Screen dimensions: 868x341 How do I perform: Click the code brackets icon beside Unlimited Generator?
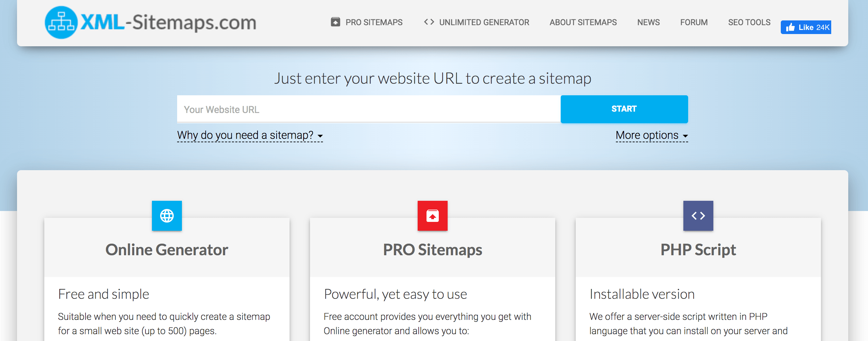[x=429, y=22]
